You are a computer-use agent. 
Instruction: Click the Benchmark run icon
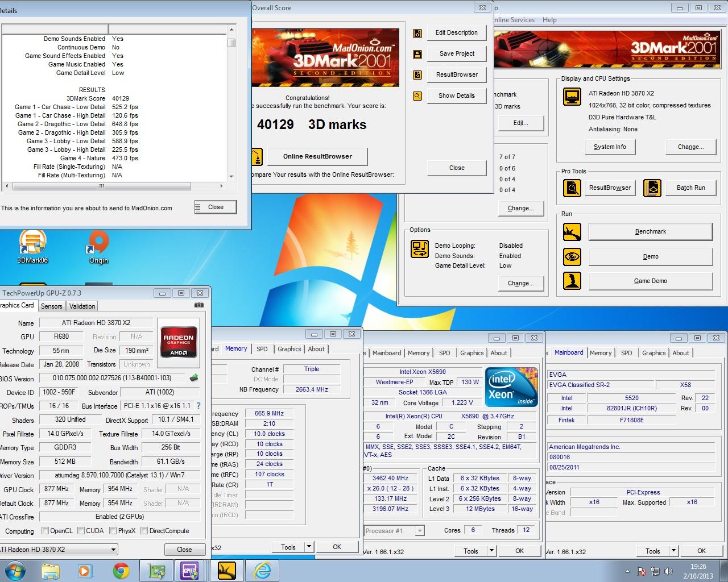(572, 232)
